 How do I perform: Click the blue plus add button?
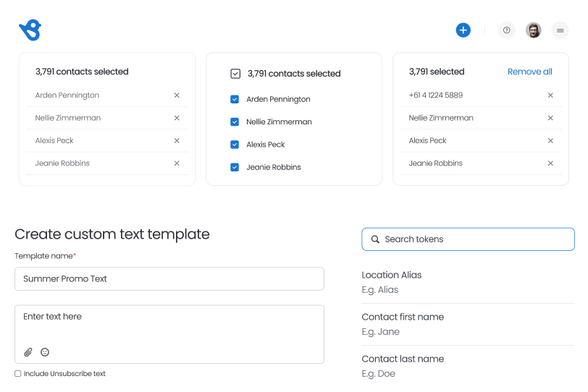(463, 30)
